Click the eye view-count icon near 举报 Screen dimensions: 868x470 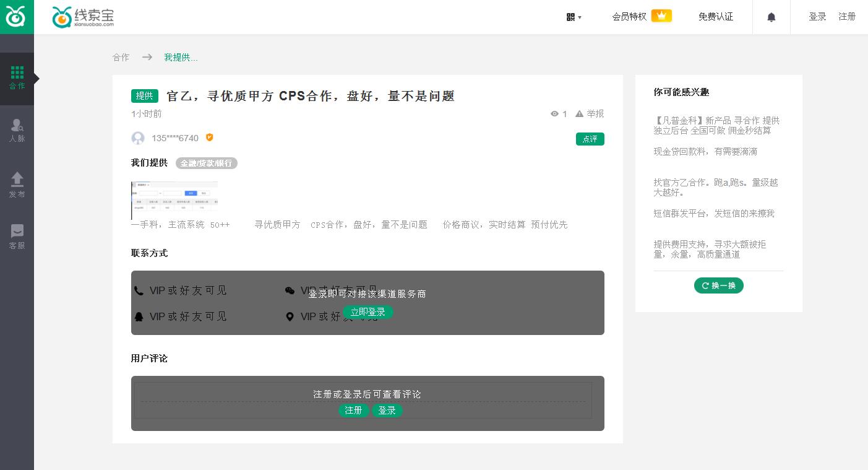tap(554, 114)
